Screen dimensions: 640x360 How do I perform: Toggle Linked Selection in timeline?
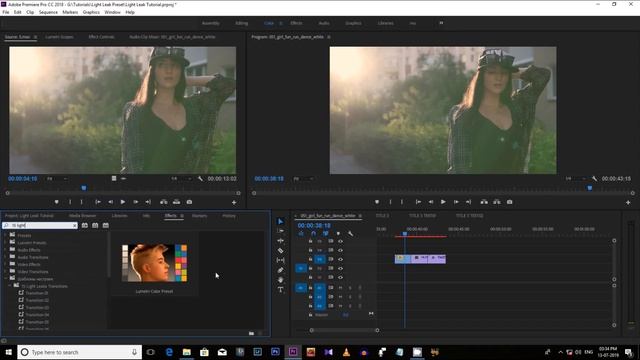[326, 233]
